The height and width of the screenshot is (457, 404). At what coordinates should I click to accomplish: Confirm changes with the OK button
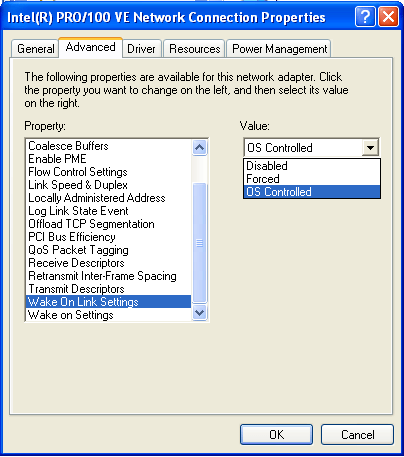[x=277, y=435]
